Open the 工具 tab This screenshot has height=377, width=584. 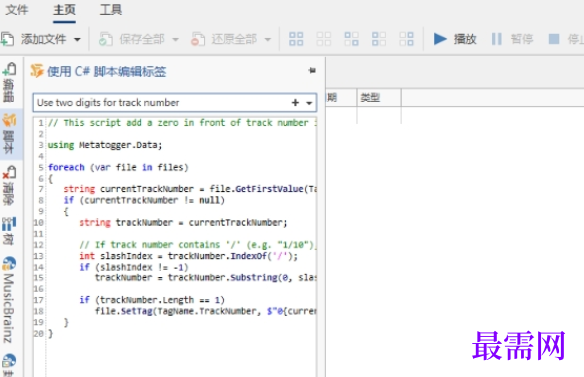click(111, 10)
